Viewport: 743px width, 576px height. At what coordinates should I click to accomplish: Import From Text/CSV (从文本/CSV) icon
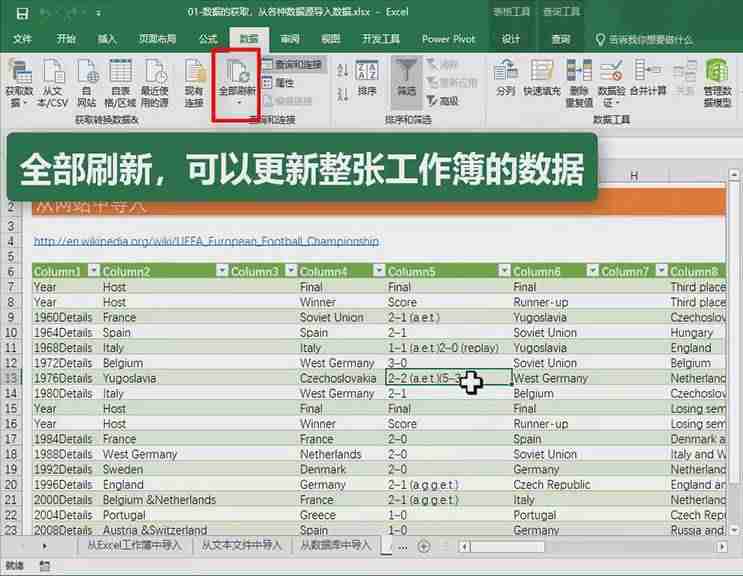(x=53, y=82)
